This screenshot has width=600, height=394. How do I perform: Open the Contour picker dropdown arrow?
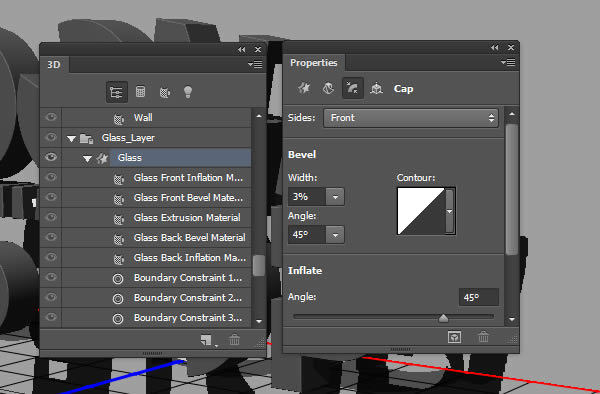[450, 211]
